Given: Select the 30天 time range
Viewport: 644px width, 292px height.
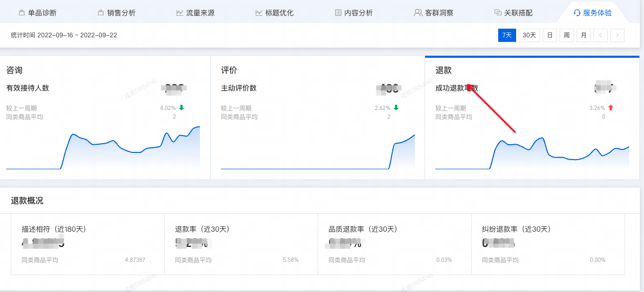Looking at the screenshot, I should click(529, 35).
